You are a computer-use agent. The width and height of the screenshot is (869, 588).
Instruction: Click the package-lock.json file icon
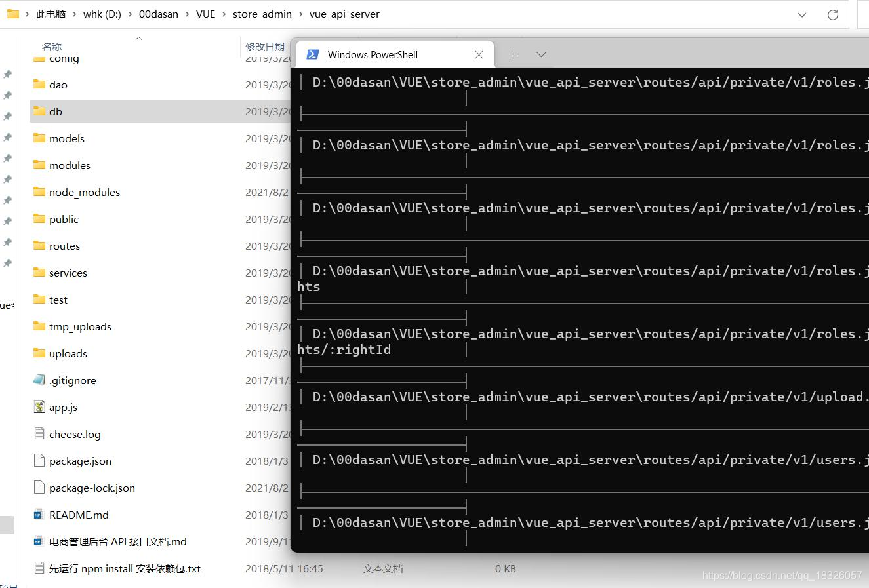coord(39,487)
